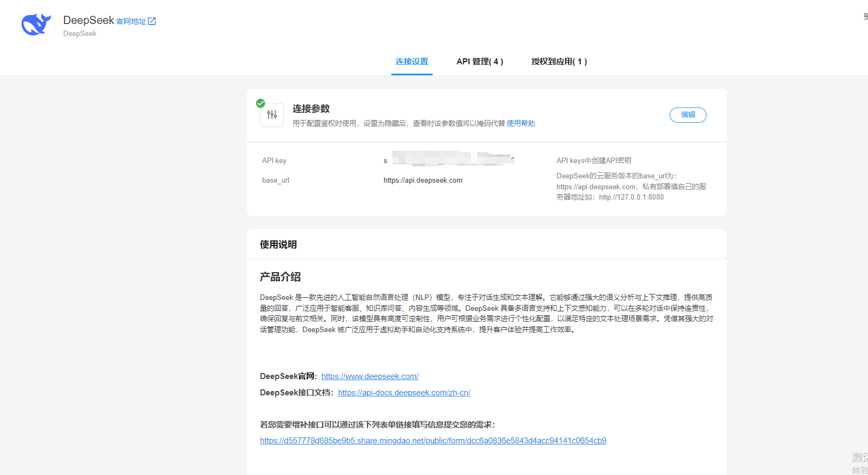The height and width of the screenshot is (475, 868).
Task: Switch to the 连接设置 tab
Action: click(411, 62)
